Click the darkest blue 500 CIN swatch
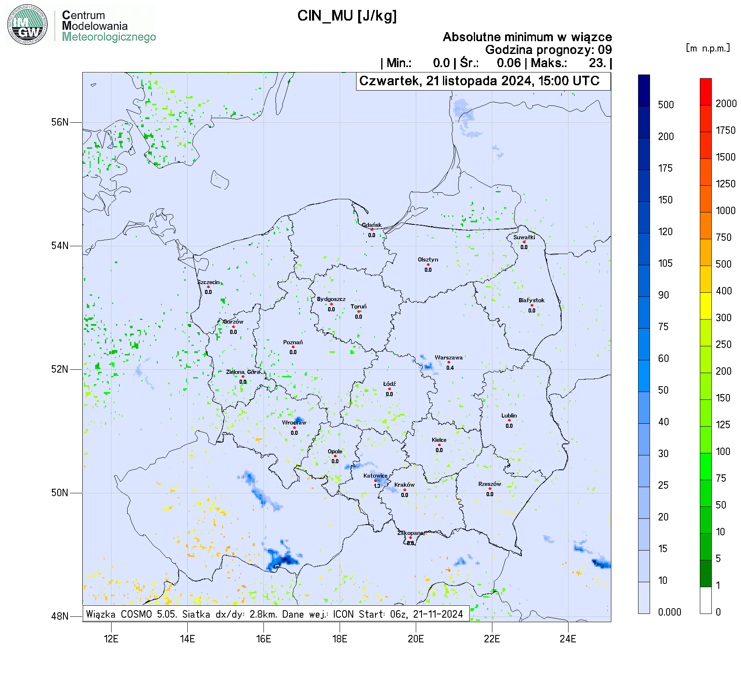This screenshot has height=700, width=741. (644, 91)
